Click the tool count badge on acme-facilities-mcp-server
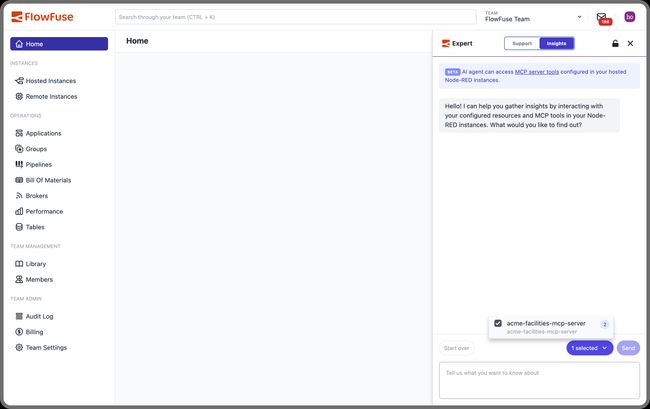The height and width of the screenshot is (409, 650). 604,324
